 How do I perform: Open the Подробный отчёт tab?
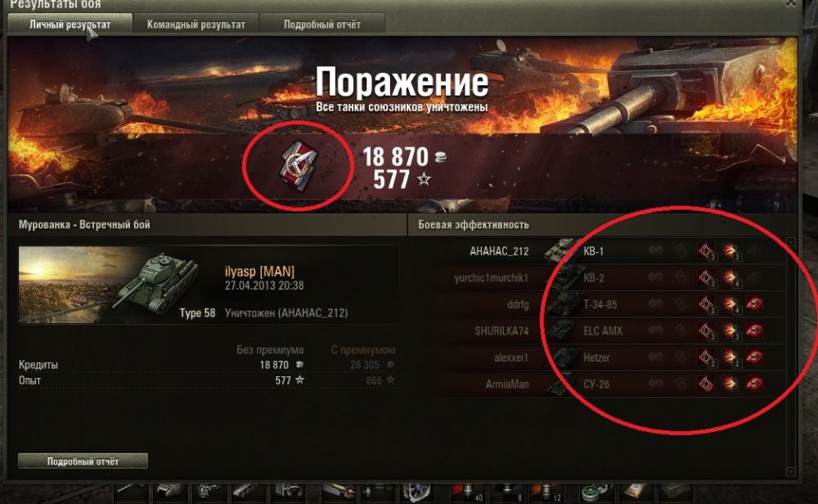point(321,25)
